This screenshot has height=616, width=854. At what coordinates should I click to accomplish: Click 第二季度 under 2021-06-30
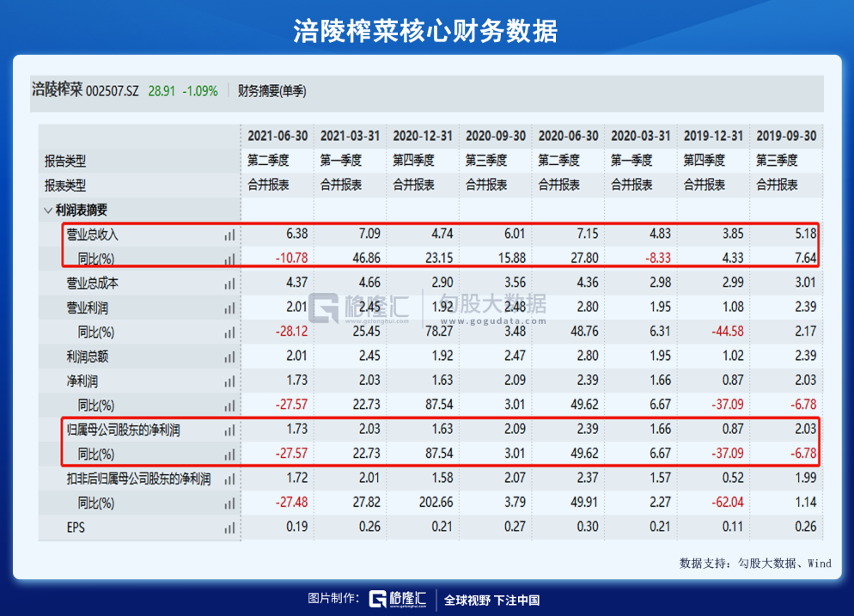point(268,160)
